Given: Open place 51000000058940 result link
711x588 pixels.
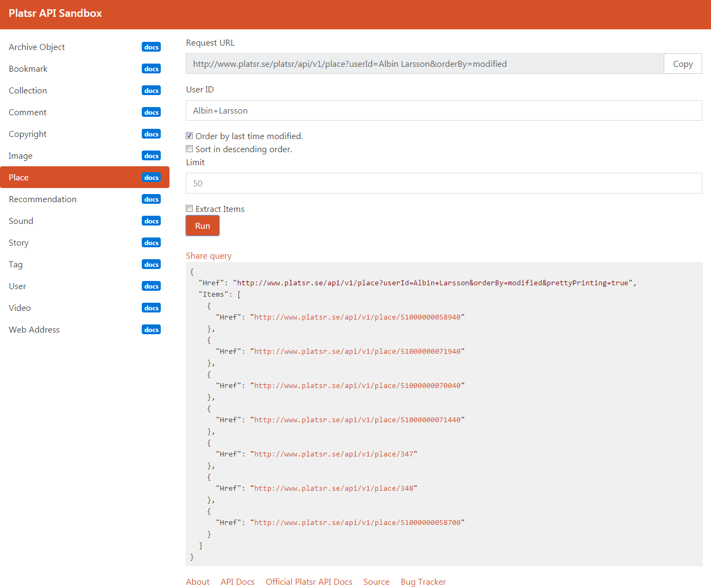Looking at the screenshot, I should [357, 317].
